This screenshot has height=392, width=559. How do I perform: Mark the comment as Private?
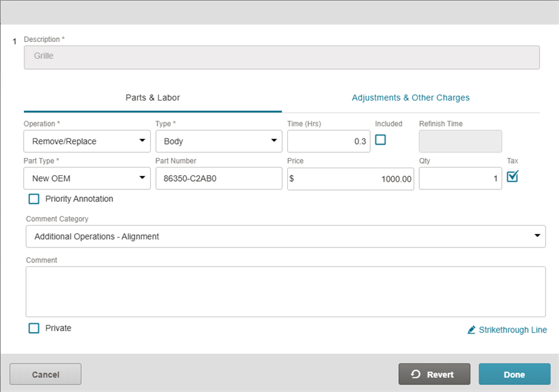[34, 328]
